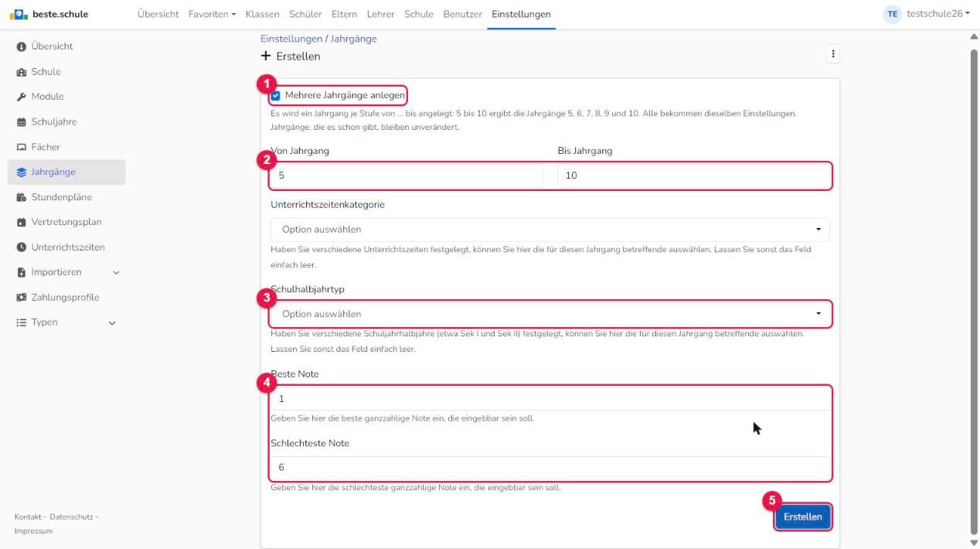
Task: Click the Stundenpläne calendar-clock icon
Action: (x=20, y=197)
